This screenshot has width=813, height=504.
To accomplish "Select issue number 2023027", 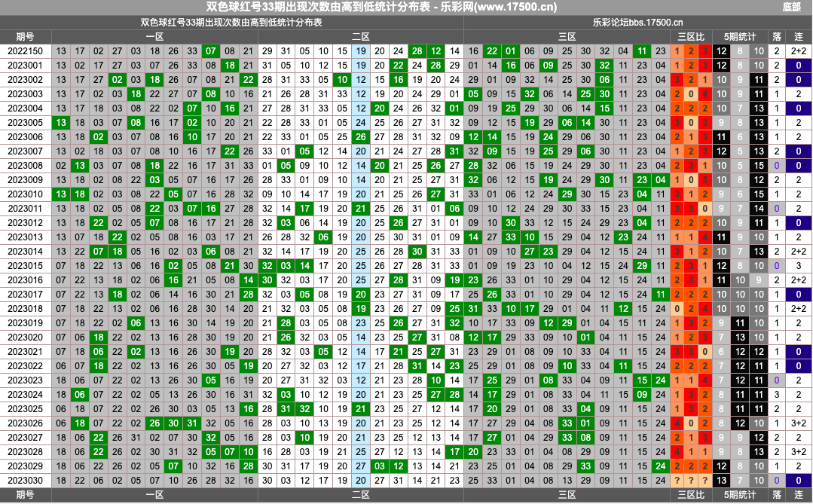I will pyautogui.click(x=26, y=437).
